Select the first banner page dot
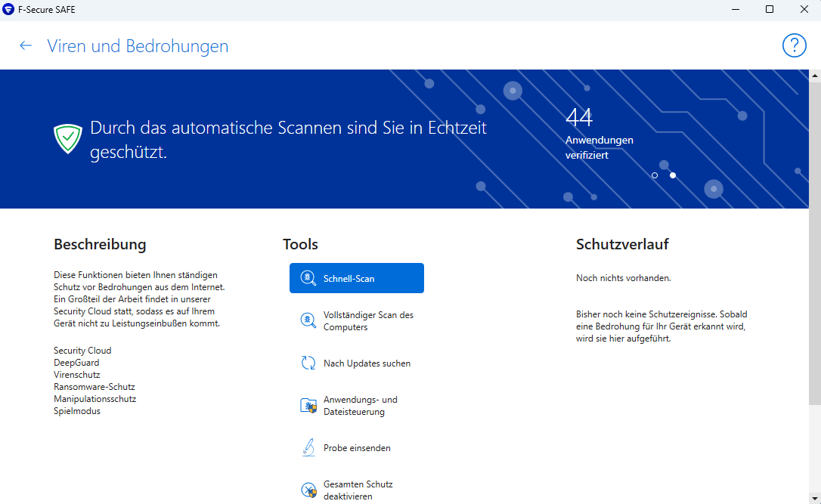821x504 pixels. [x=655, y=175]
